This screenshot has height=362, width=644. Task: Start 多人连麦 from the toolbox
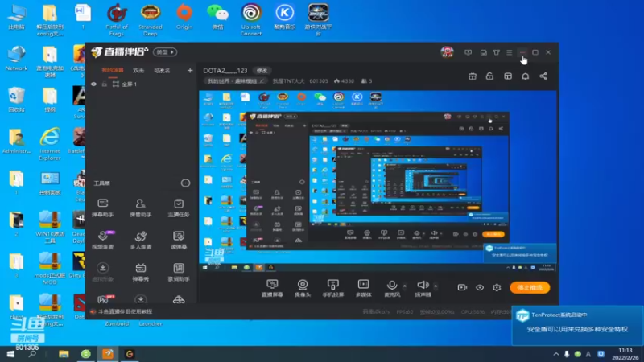click(140, 240)
